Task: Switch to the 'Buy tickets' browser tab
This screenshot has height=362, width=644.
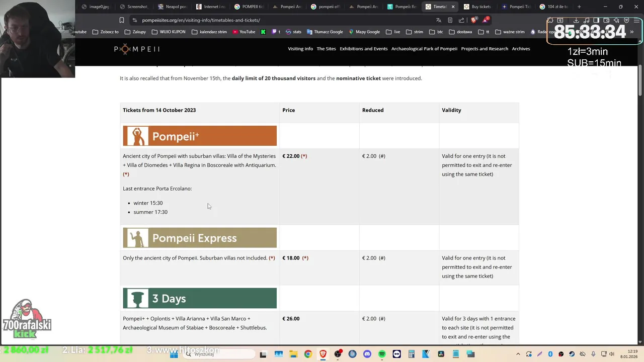Action: coord(478,7)
